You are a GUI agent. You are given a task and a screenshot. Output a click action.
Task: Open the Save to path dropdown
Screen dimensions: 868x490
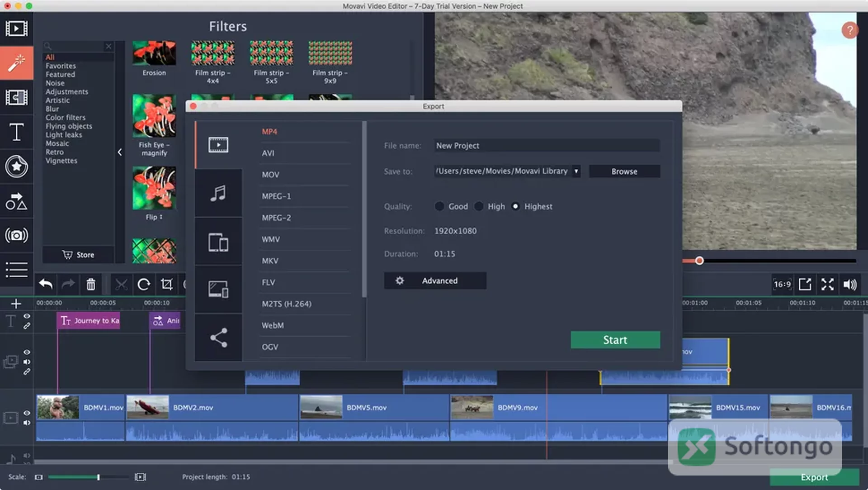point(576,171)
